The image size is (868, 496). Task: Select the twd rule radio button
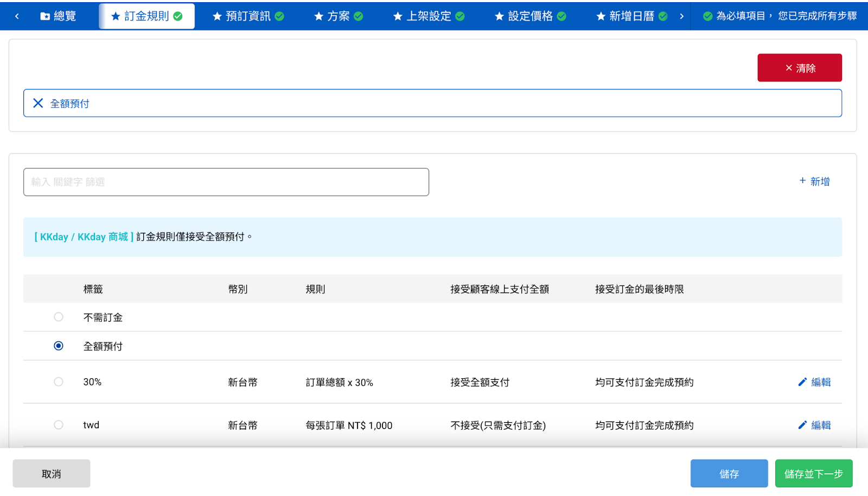59,425
